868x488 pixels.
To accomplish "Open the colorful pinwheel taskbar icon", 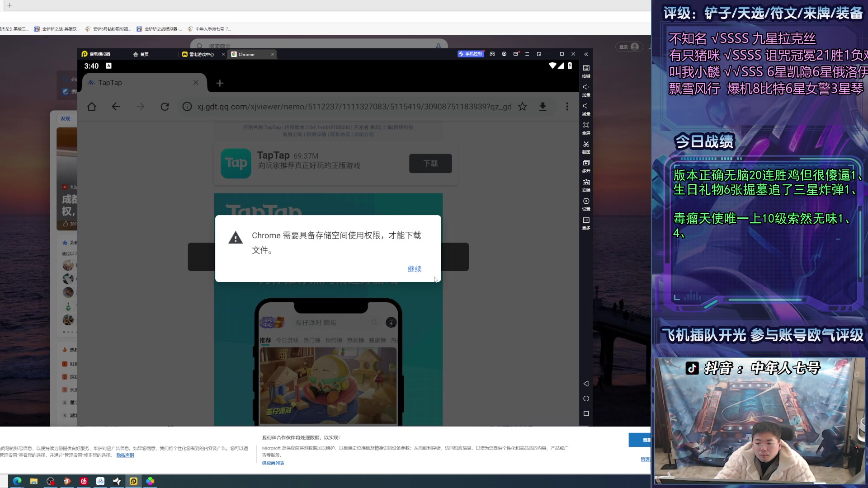I will click(150, 481).
